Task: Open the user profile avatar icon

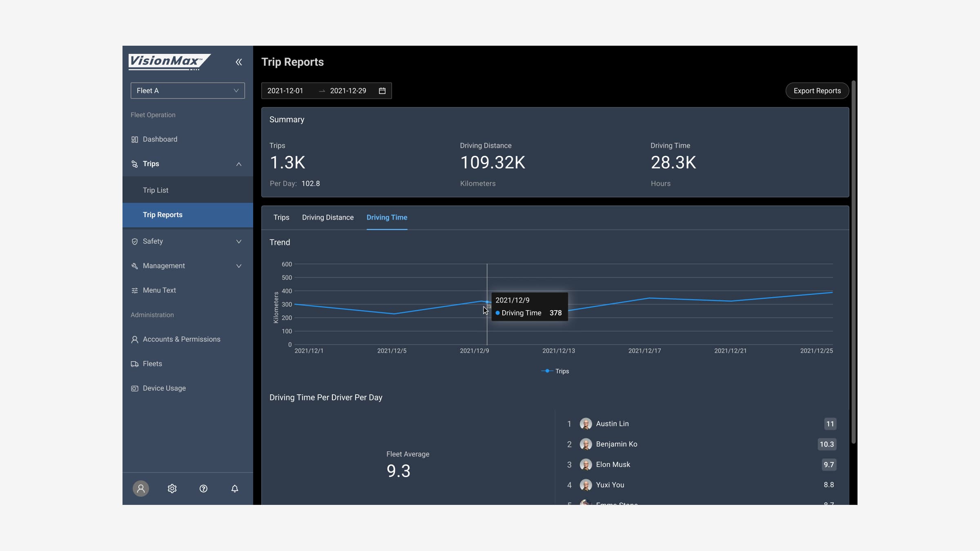Action: (140, 489)
